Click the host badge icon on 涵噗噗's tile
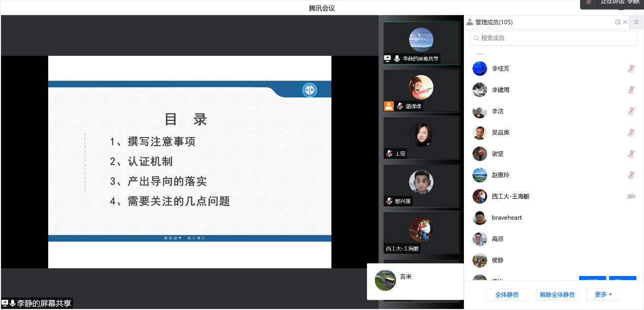Image resolution: width=644 pixels, height=310 pixels. tap(389, 106)
